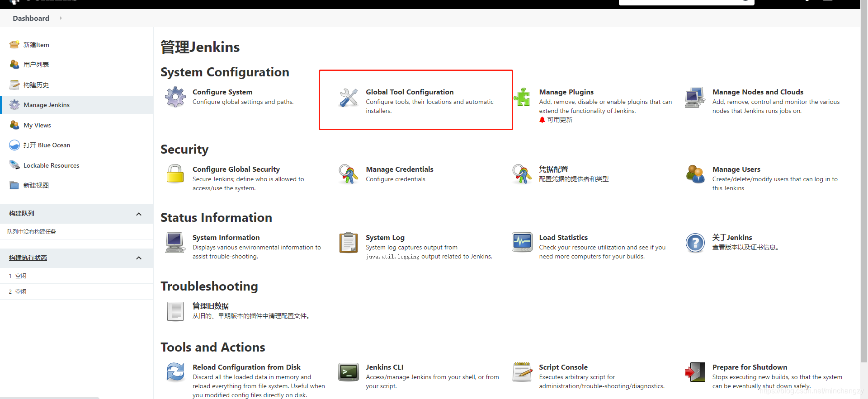Click the Manage Plugins puzzle piece icon
The width and height of the screenshot is (868, 399).
tap(522, 97)
